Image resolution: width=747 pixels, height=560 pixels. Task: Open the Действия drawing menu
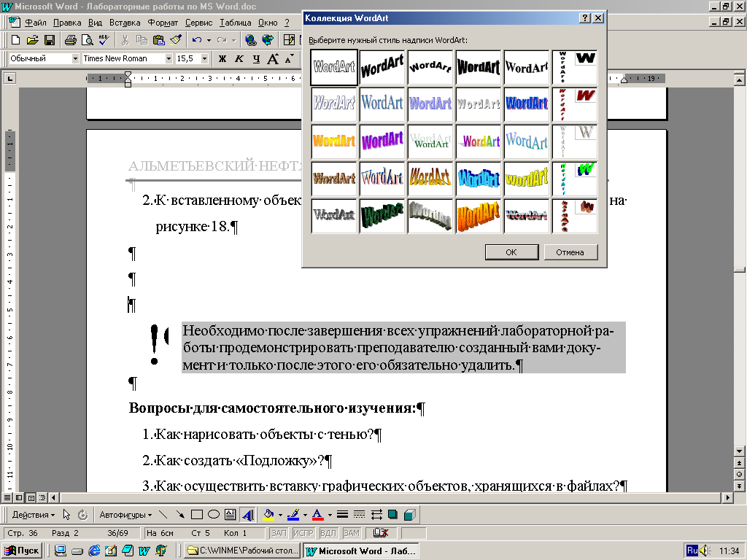click(x=34, y=515)
